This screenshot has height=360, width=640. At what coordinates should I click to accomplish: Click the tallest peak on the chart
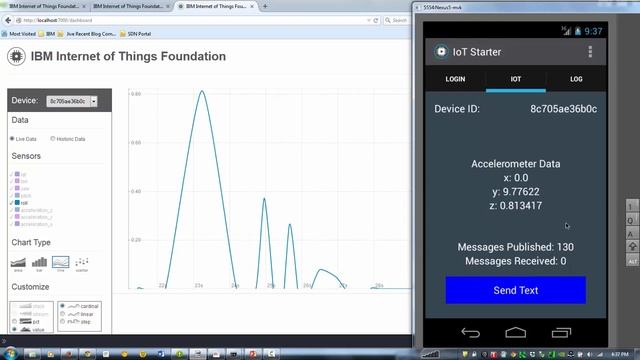click(x=202, y=91)
